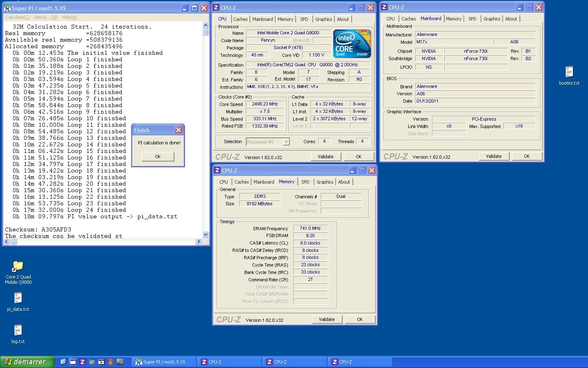This screenshot has width=588, height=368.
Task: Click the Super PI title bar icon
Action: (x=7, y=8)
